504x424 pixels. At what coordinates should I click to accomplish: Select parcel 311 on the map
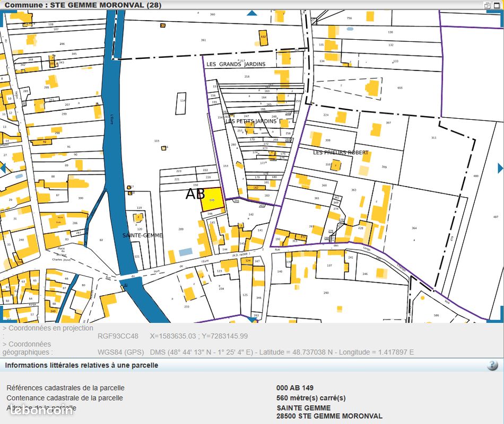pyautogui.click(x=434, y=138)
